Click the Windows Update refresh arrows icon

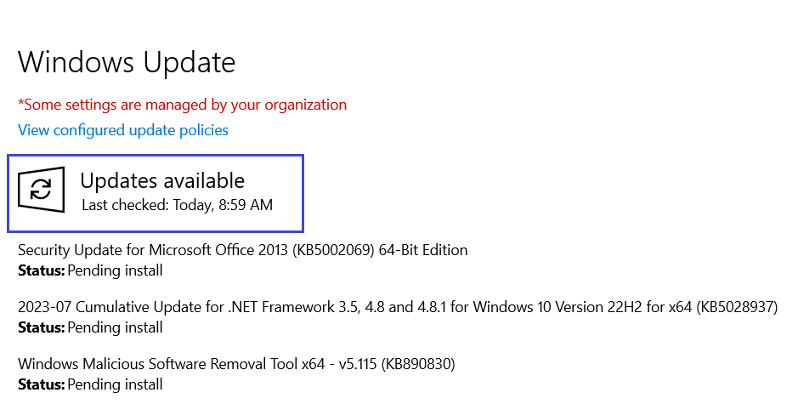tap(41, 190)
